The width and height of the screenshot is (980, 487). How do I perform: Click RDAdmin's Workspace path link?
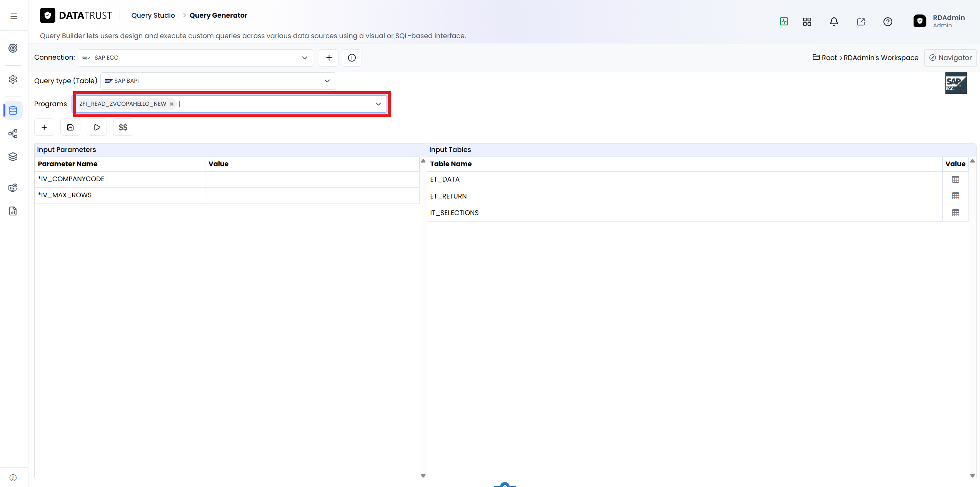pyautogui.click(x=881, y=58)
